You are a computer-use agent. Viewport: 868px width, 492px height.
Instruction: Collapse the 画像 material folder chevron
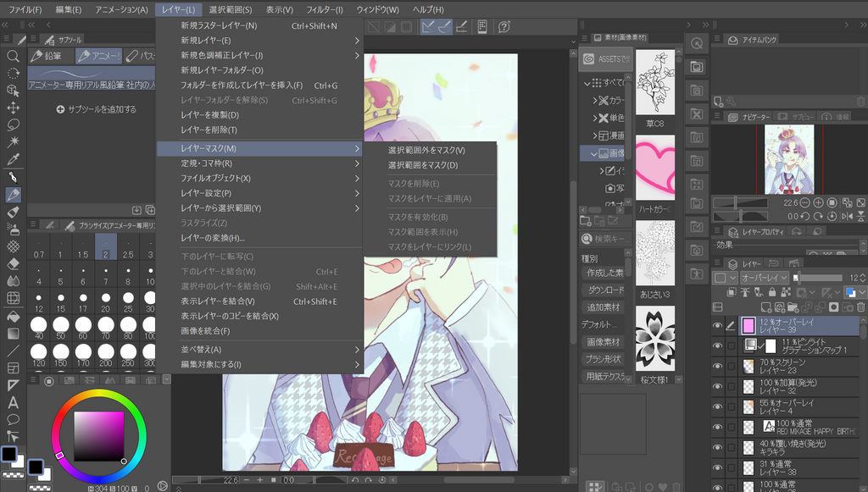(x=594, y=153)
